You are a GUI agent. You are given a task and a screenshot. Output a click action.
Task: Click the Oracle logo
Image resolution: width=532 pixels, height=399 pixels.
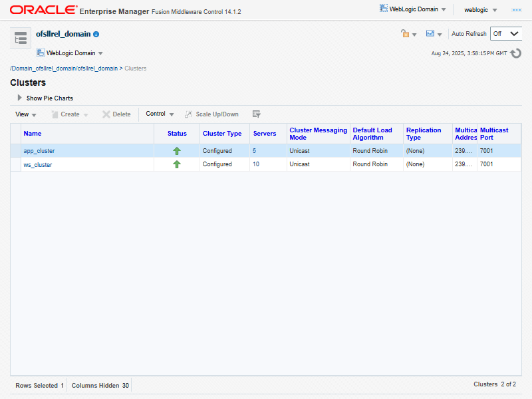[43, 10]
